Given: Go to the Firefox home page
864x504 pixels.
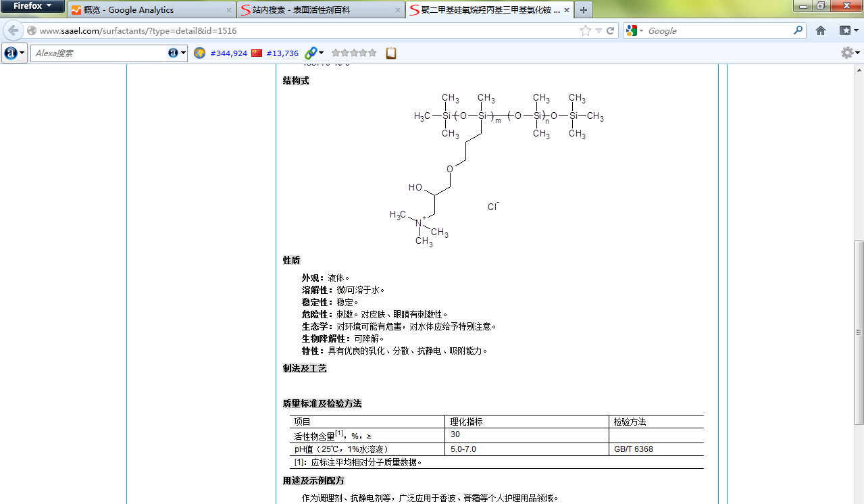Looking at the screenshot, I should (821, 30).
